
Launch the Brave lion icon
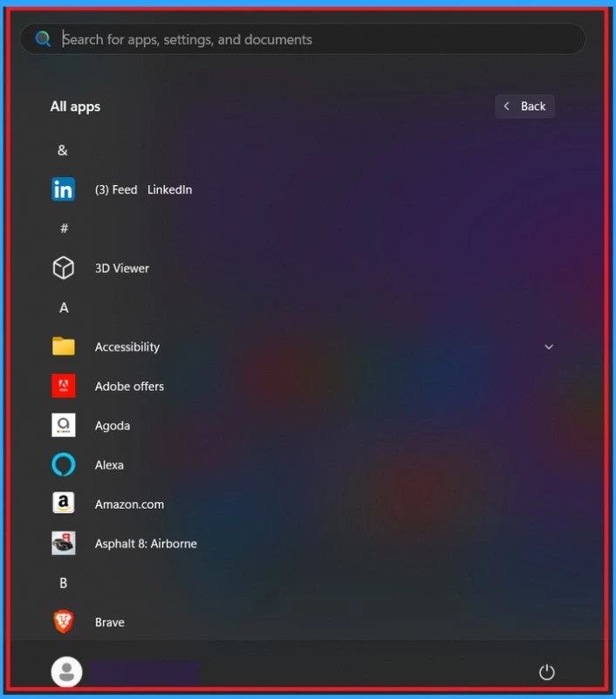click(64, 621)
